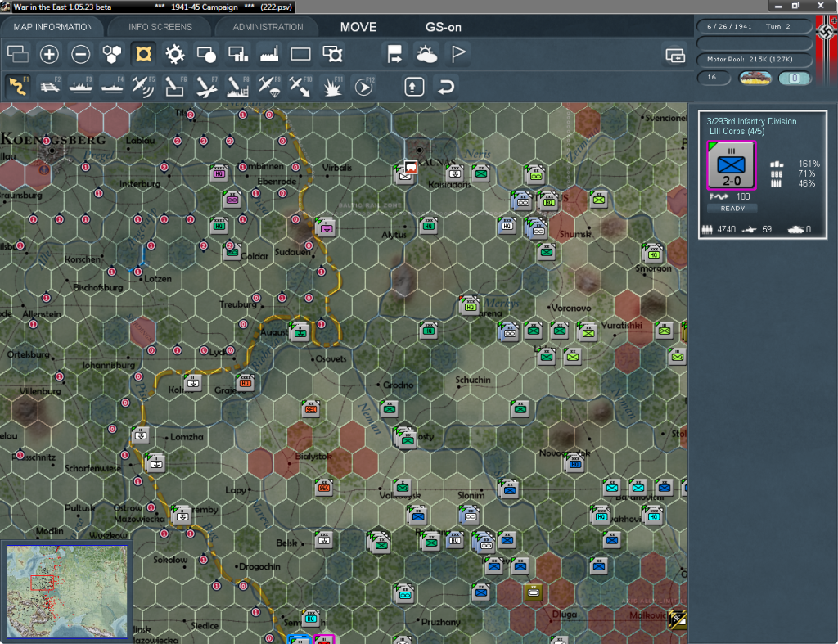The height and width of the screenshot is (644, 838).
Task: Click the tank picture button
Action: (x=755, y=78)
